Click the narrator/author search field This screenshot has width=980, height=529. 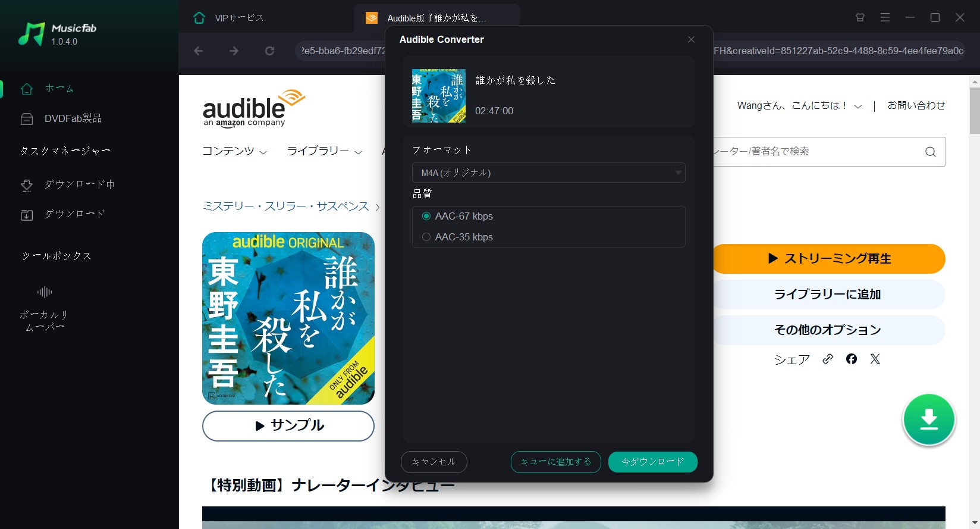[815, 152]
